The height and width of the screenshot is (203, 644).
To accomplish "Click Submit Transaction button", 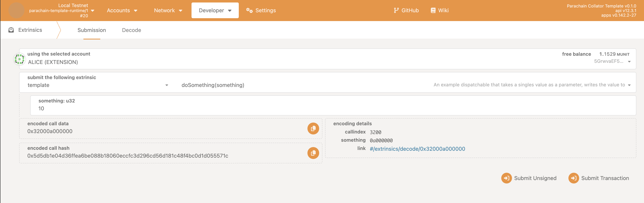I will click(x=598, y=178).
